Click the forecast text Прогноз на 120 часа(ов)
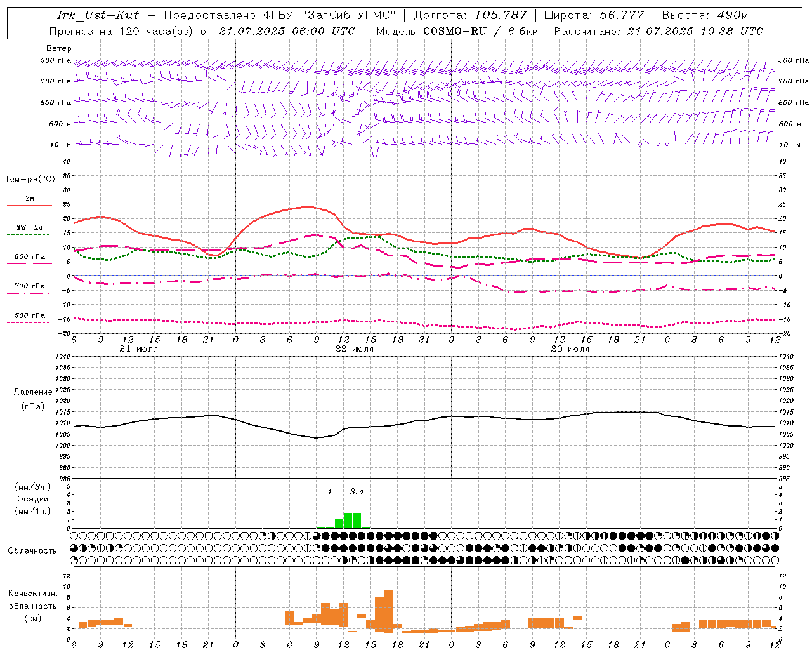Screen dimensions: 812x650 [122, 31]
